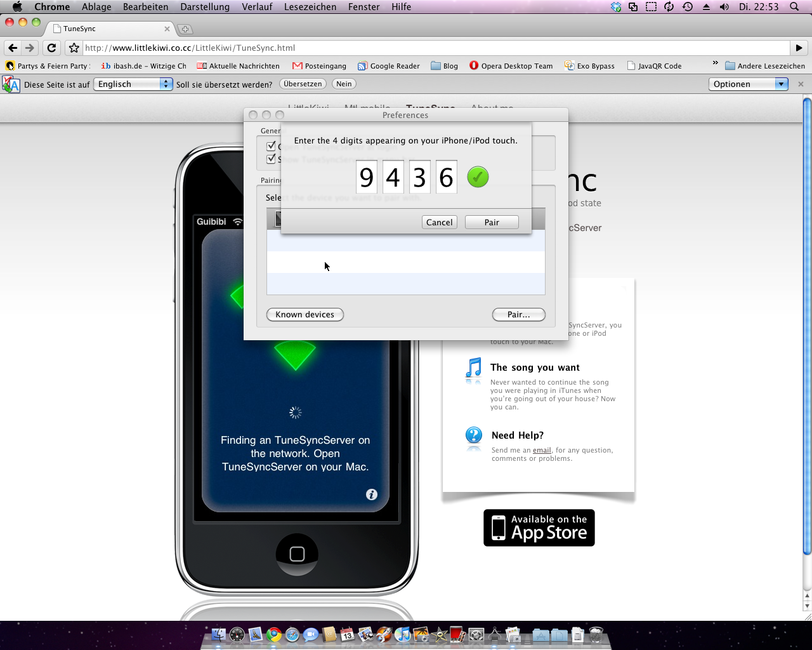Tap the iPhone home button

(x=297, y=554)
